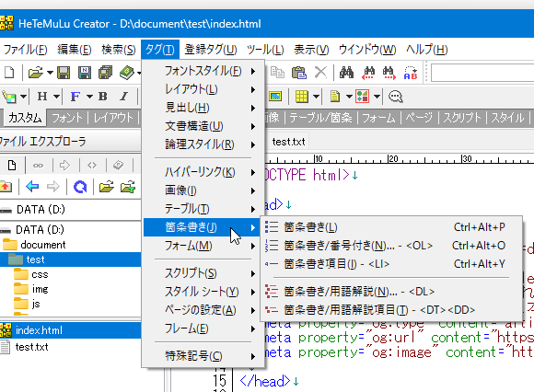Click the Delete X icon

pos(320,73)
